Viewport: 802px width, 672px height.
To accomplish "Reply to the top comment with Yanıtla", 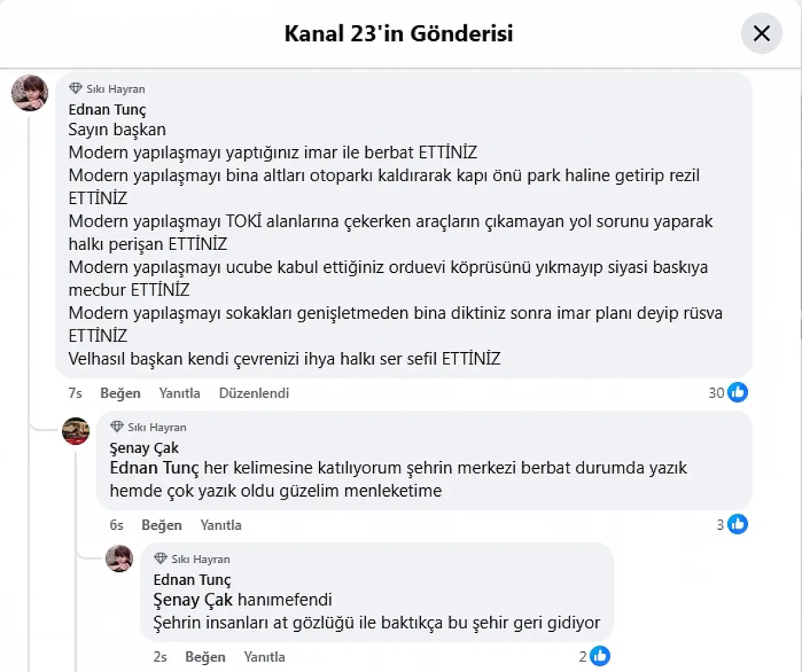I will (179, 393).
